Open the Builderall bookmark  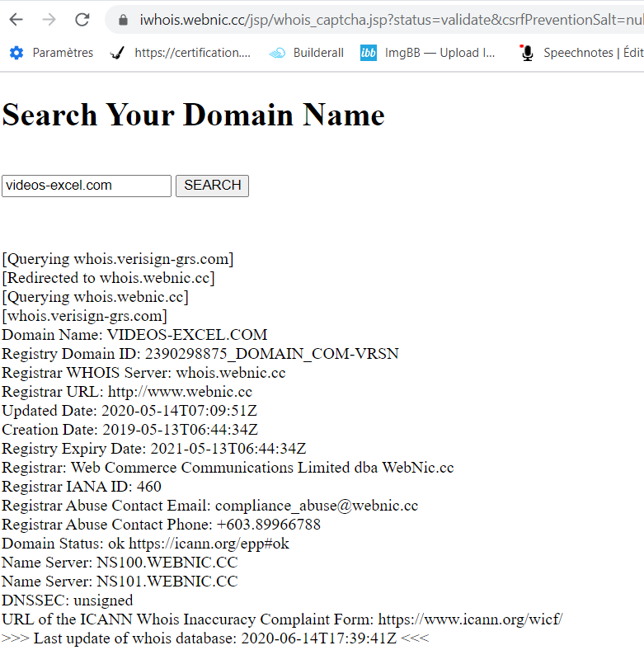click(x=307, y=53)
